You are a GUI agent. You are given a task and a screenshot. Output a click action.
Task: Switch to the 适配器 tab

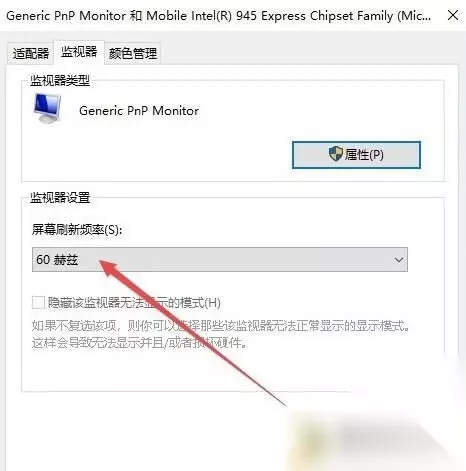(x=30, y=53)
